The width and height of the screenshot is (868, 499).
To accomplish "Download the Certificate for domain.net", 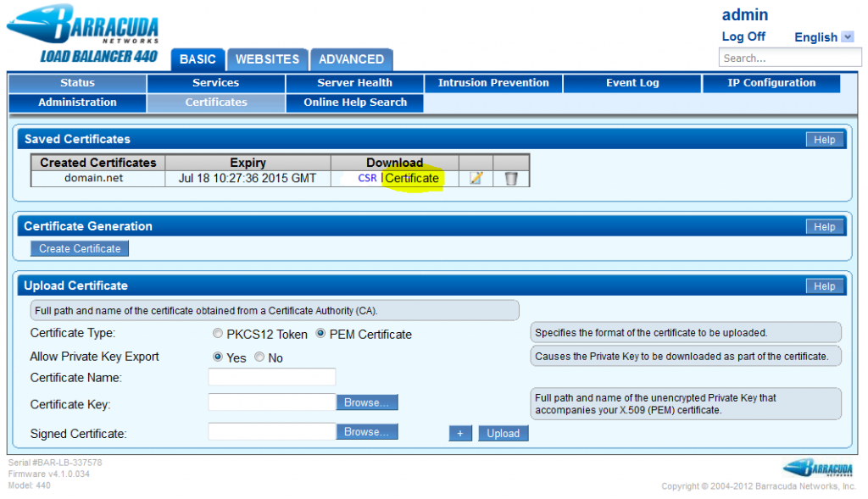I will pyautogui.click(x=412, y=178).
